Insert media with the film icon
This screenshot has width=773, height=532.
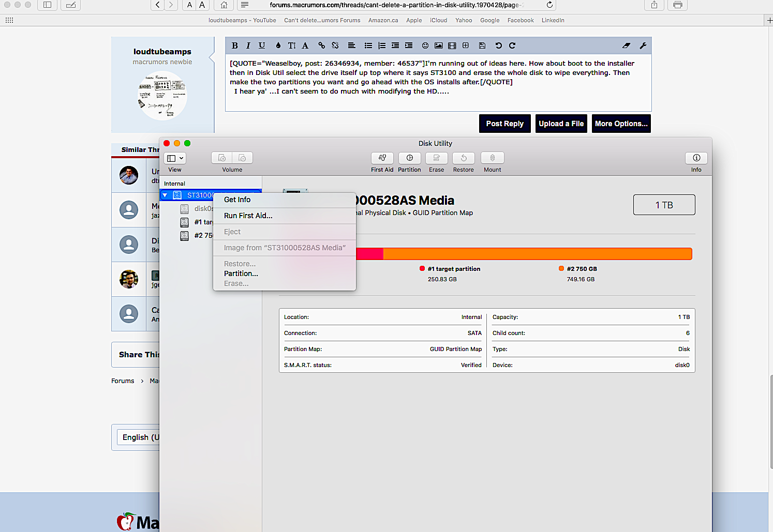click(452, 45)
